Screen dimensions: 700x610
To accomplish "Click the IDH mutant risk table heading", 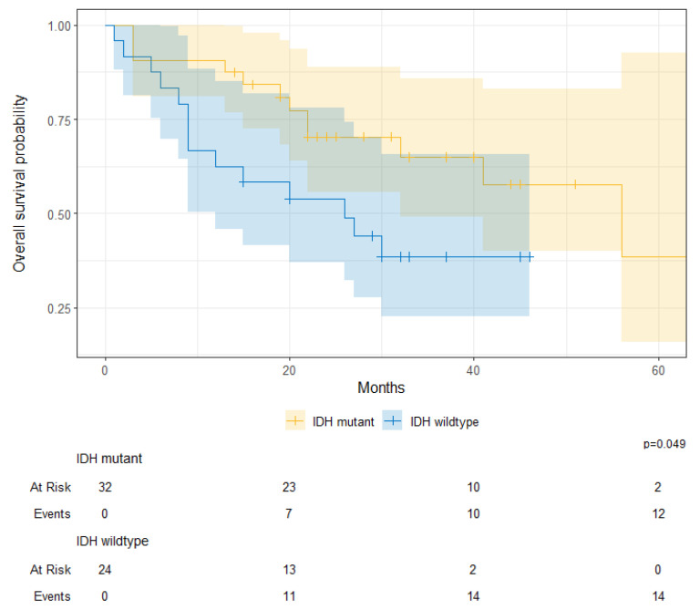I will coord(109,459).
